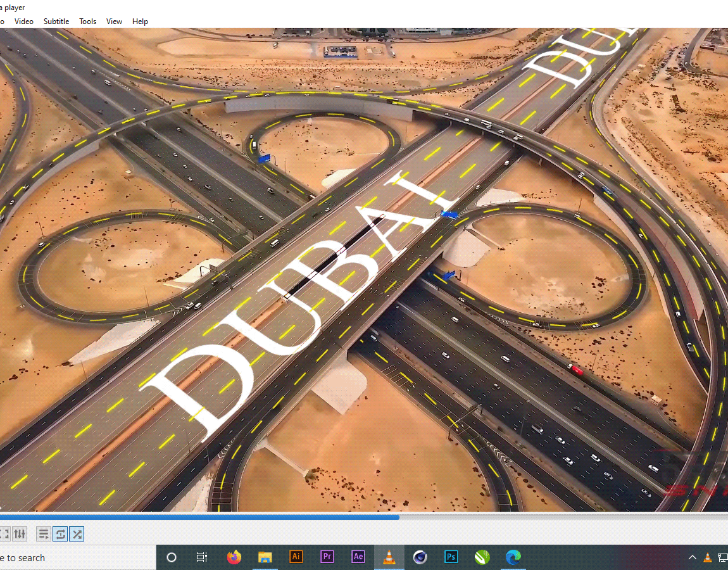This screenshot has height=570, width=728.
Task: Click VLC cone icon in system tray
Action: 708,557
